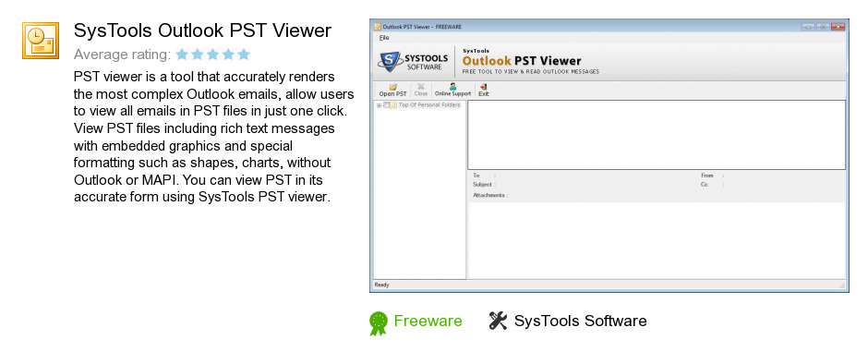This screenshot has height=364, width=868.
Task: Tick the Top Of Personal Folders checkbox
Action: pyautogui.click(x=386, y=105)
